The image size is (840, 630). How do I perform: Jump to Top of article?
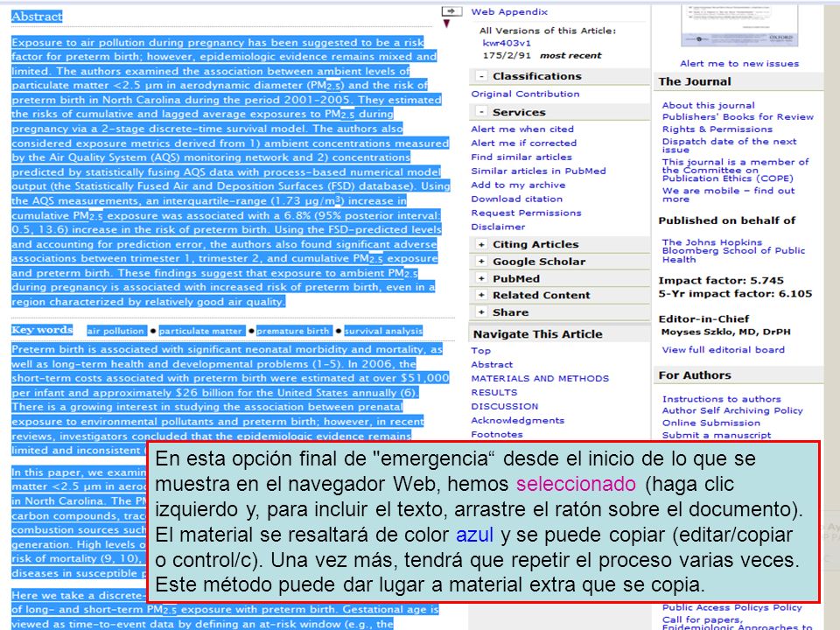click(480, 350)
